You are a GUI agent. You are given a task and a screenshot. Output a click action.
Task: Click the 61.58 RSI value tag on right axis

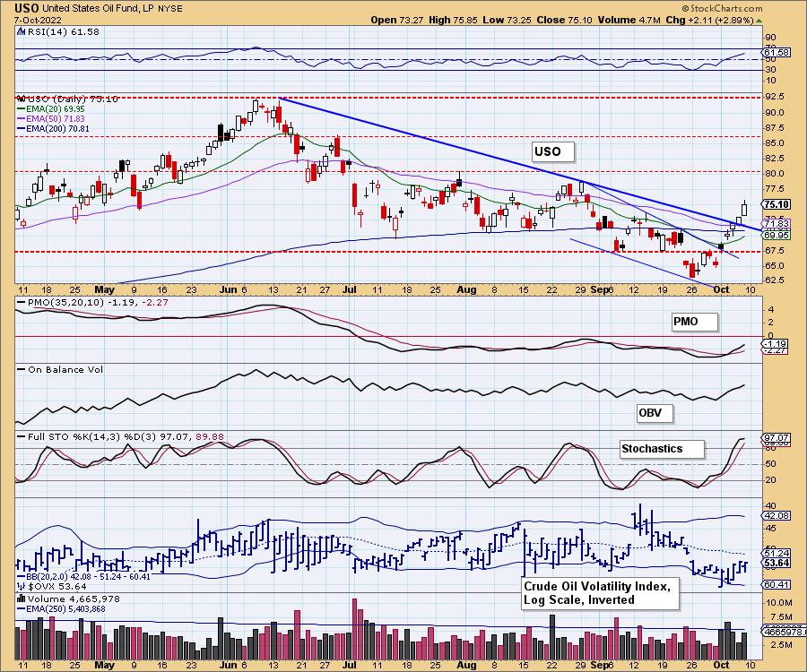[x=777, y=53]
